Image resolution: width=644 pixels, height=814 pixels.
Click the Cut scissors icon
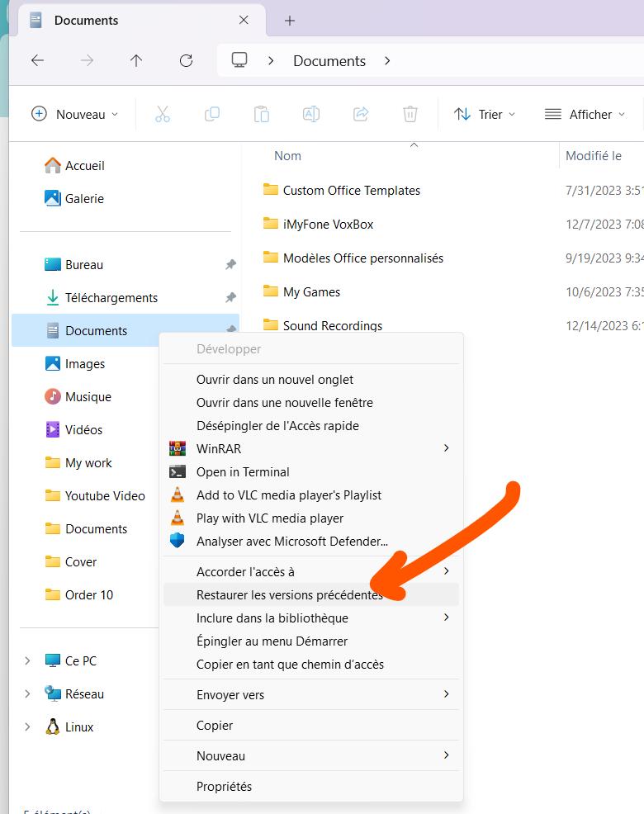163,114
